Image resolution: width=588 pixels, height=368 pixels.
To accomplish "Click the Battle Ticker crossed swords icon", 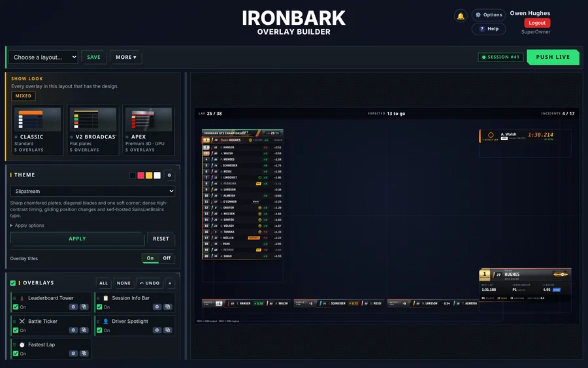I will tap(22, 322).
